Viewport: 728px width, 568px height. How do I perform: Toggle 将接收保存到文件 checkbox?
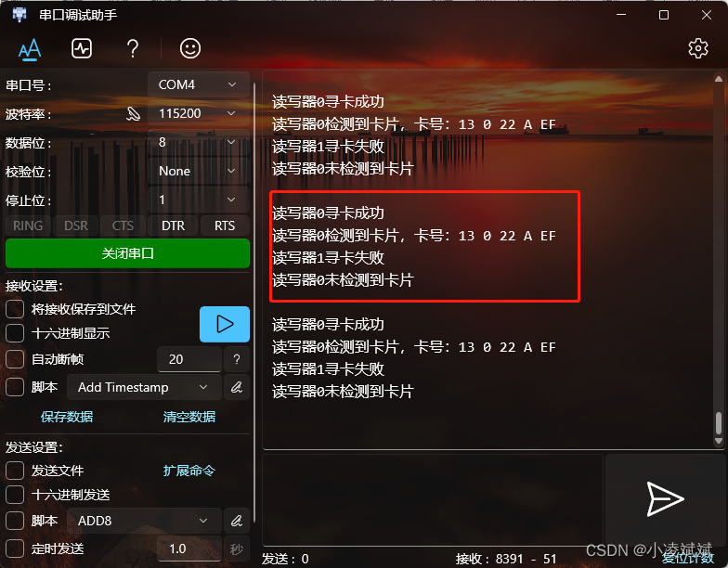15,308
